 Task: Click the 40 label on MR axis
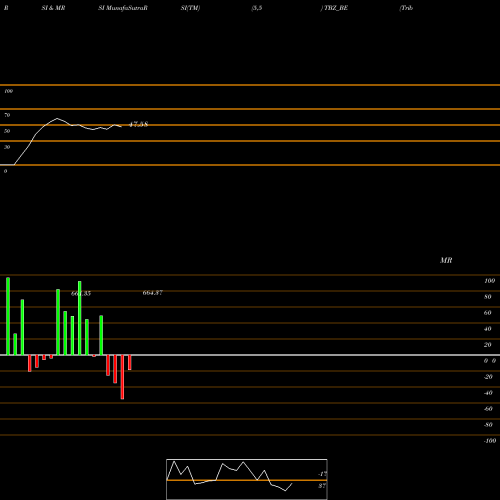[488, 329]
